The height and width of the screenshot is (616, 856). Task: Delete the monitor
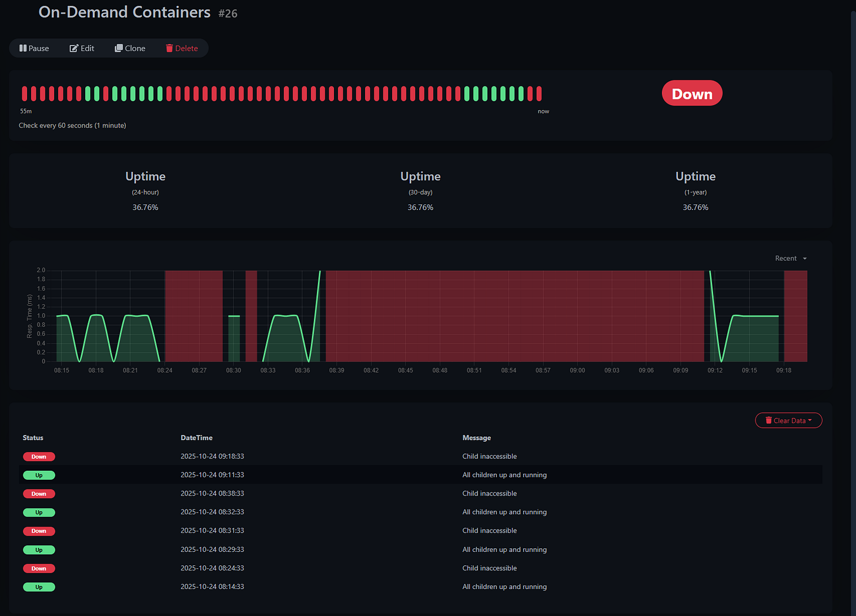coord(182,48)
